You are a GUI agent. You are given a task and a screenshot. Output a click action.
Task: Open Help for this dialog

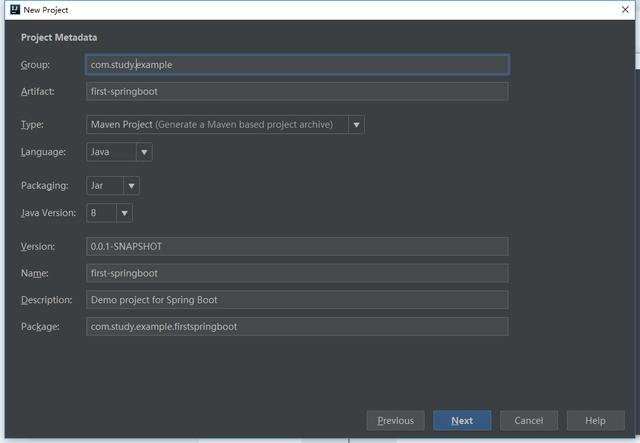[596, 421]
